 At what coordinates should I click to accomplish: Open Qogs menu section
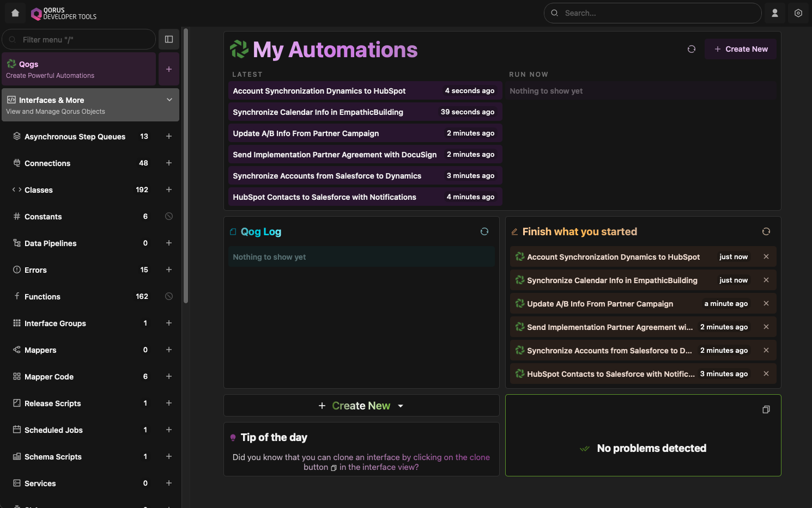pos(78,69)
